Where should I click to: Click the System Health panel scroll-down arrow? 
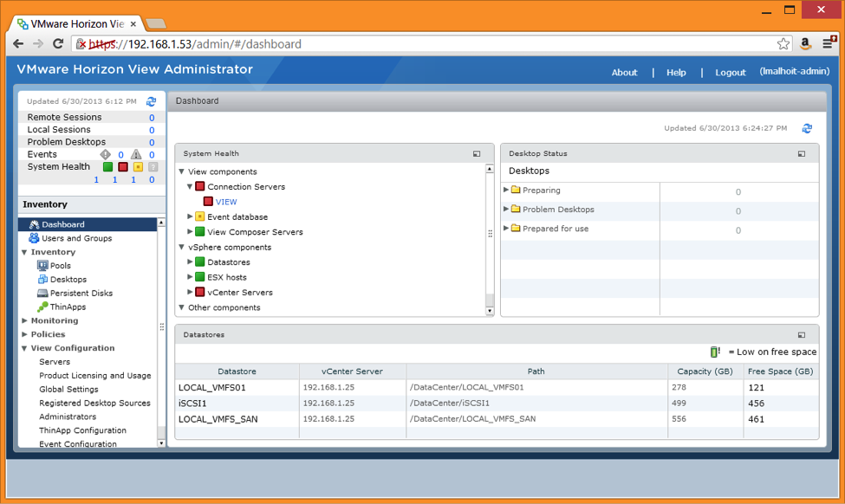490,311
